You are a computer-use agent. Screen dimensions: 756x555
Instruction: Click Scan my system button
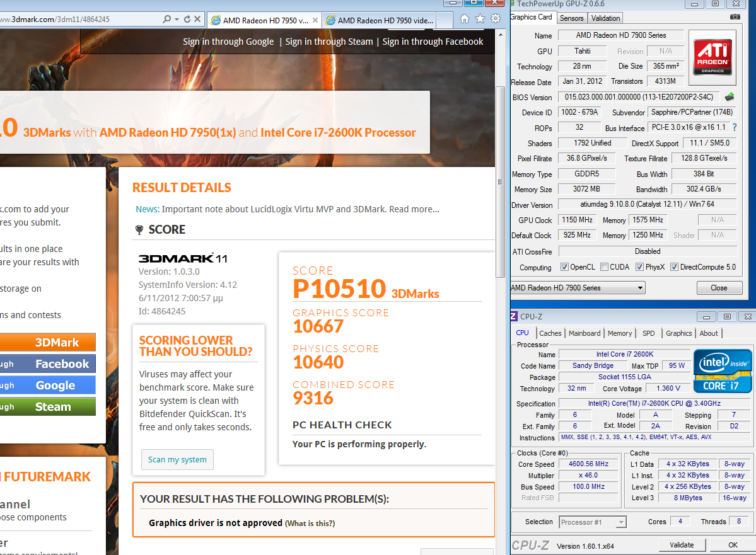point(177,460)
